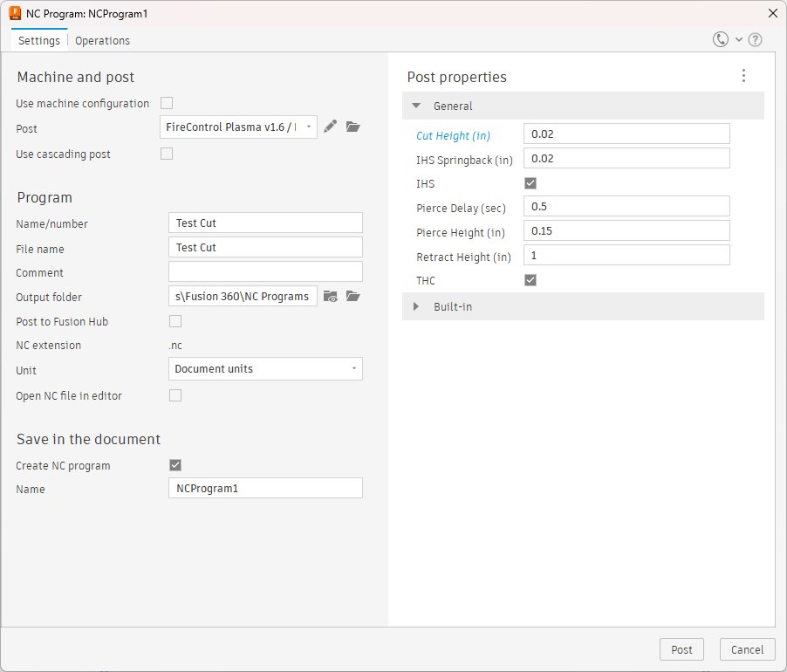Switch to the Operations tab
The height and width of the screenshot is (672, 787).
(102, 41)
